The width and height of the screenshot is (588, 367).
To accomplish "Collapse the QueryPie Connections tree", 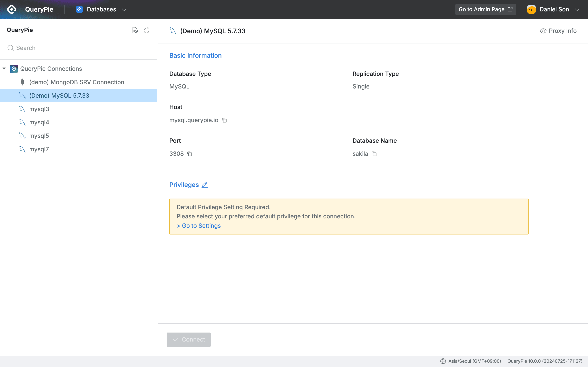I will tap(4, 69).
